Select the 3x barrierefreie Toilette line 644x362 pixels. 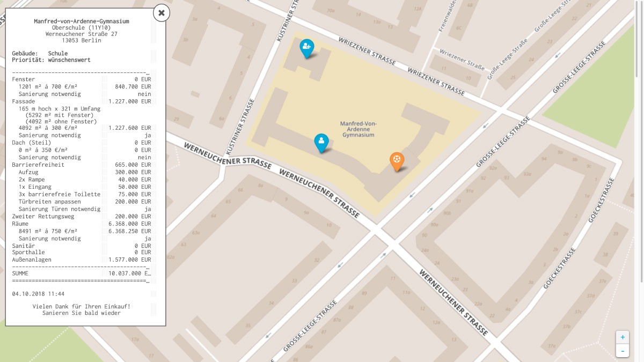(82, 194)
